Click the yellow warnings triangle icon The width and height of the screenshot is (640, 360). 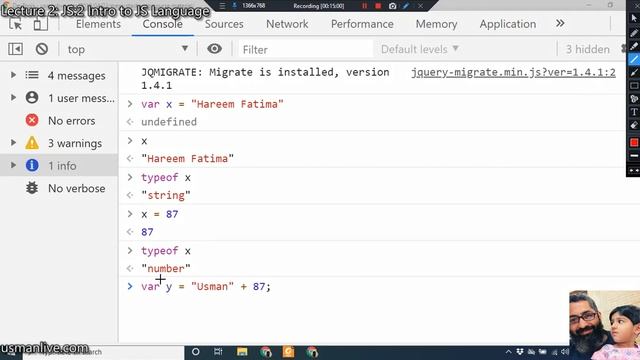(x=32, y=142)
